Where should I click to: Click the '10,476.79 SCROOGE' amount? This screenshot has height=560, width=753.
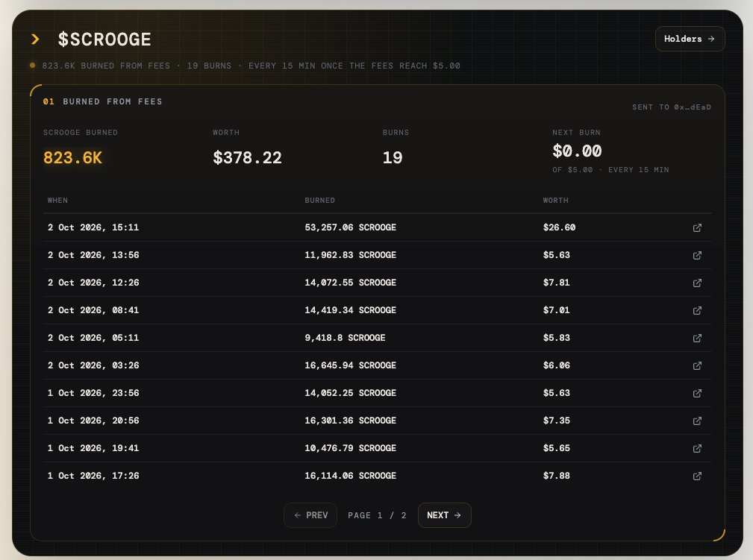tap(351, 448)
